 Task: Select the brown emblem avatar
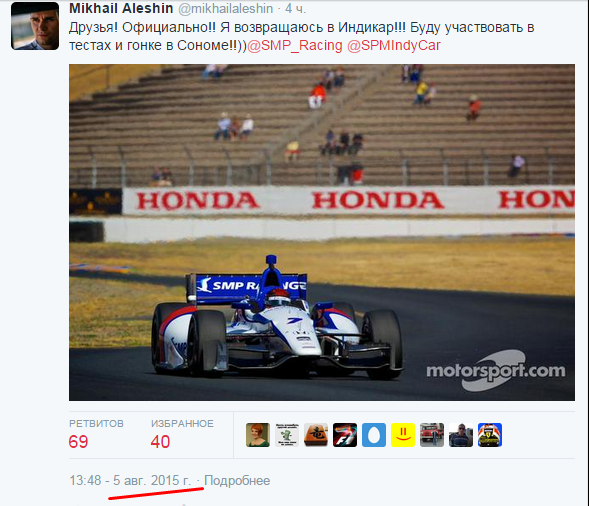point(316,435)
